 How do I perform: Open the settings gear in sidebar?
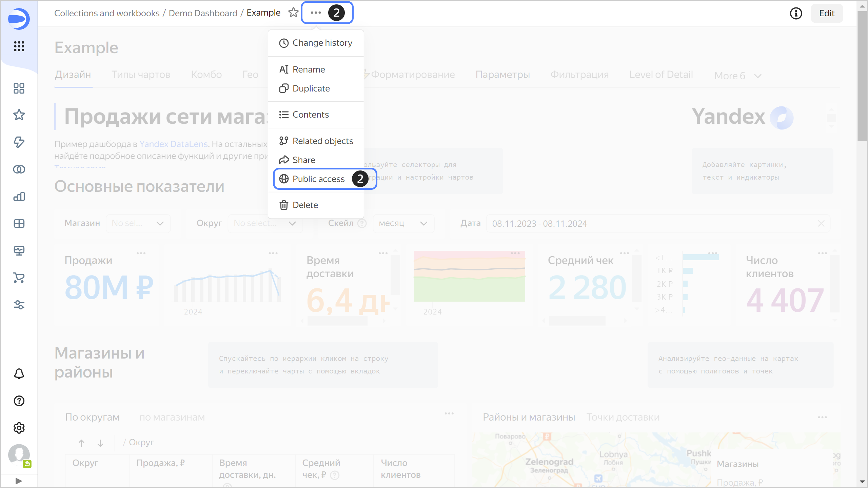coord(19,428)
